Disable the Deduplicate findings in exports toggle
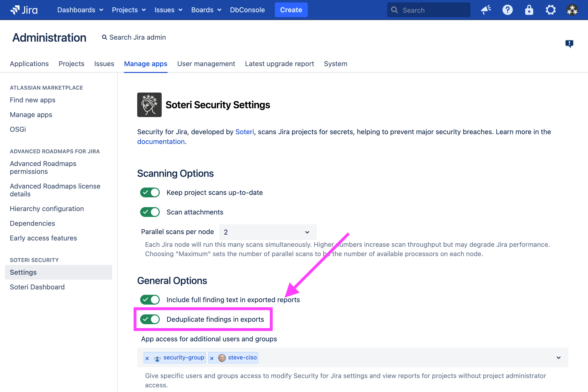588x392 pixels. [150, 319]
